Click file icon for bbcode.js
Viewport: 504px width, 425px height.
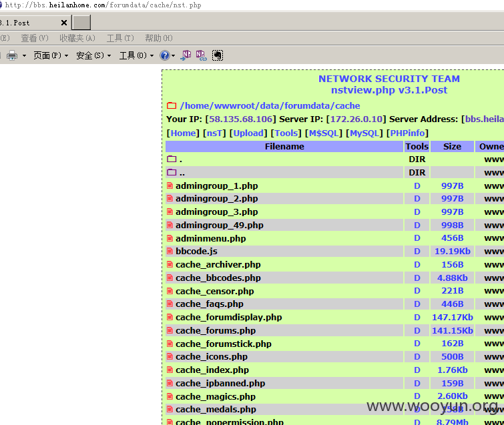170,251
